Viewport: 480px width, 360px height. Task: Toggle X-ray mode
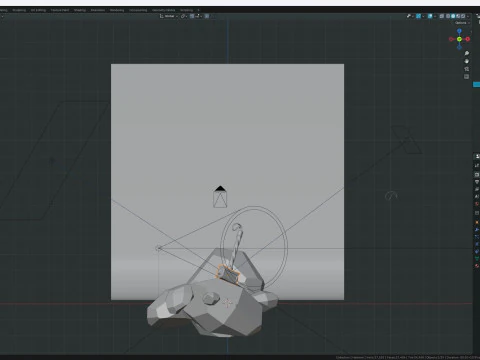click(x=442, y=16)
